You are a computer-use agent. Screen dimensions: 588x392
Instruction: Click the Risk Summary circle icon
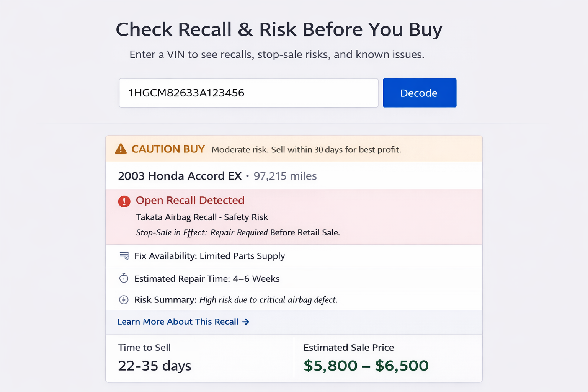124,300
